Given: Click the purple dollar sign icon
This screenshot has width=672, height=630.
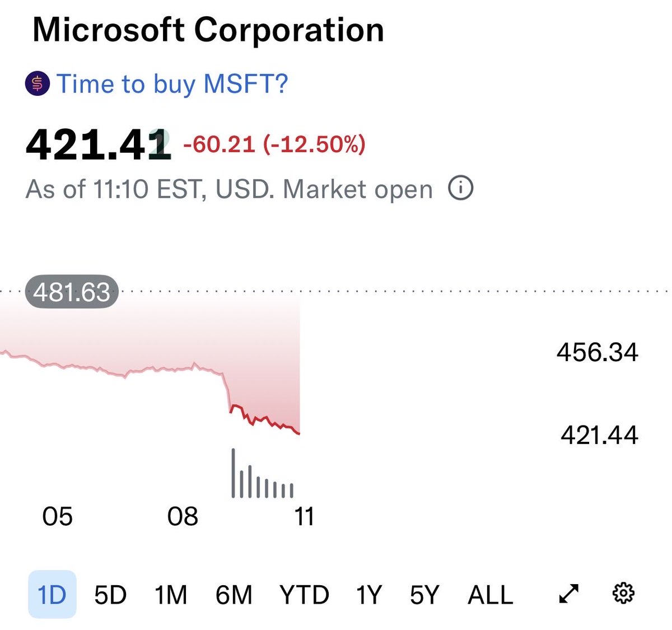Looking at the screenshot, I should click(38, 84).
